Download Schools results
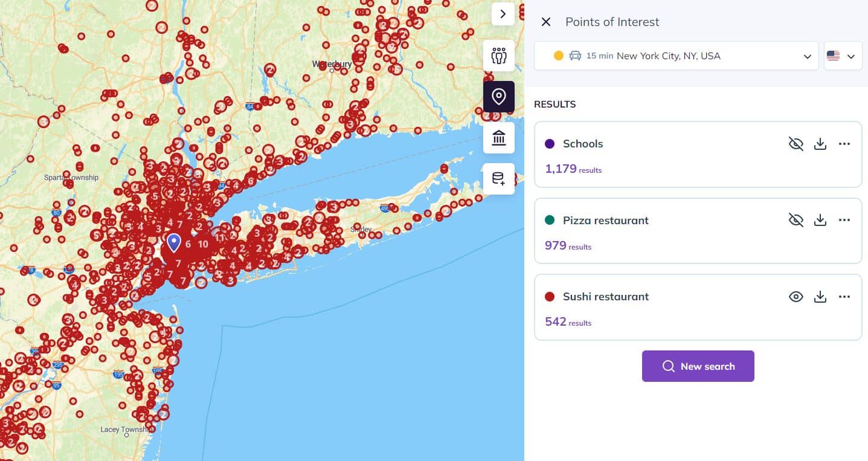The height and width of the screenshot is (461, 868). point(820,144)
